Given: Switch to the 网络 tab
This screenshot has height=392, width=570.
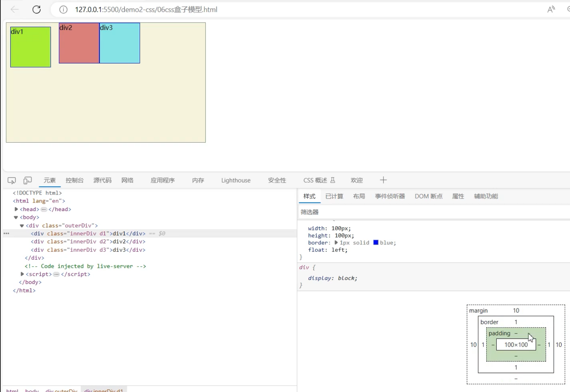Looking at the screenshot, I should coord(127,181).
